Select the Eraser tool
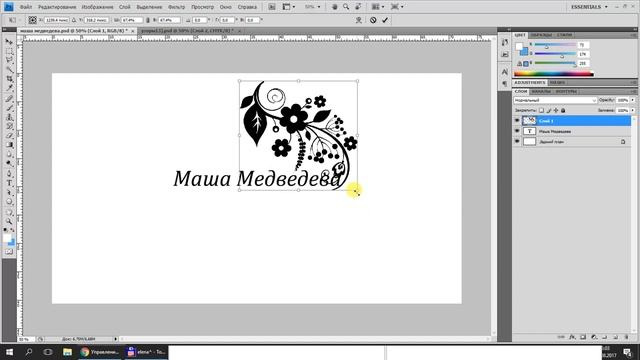Viewport: 640px width, 360px height. (x=9, y=136)
